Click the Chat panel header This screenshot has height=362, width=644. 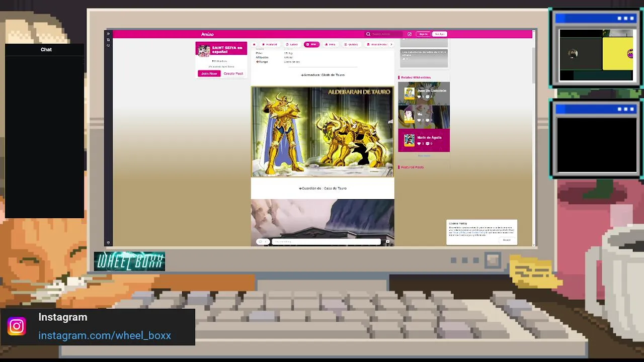46,49
